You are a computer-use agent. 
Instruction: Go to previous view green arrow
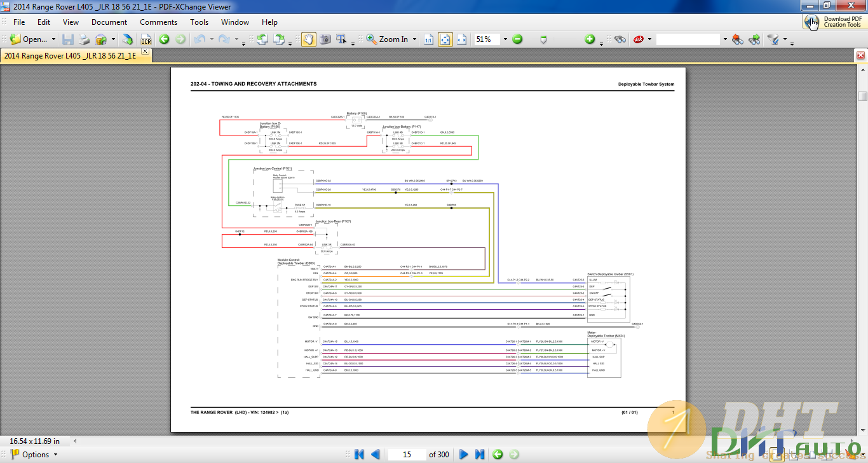pyautogui.click(x=164, y=39)
